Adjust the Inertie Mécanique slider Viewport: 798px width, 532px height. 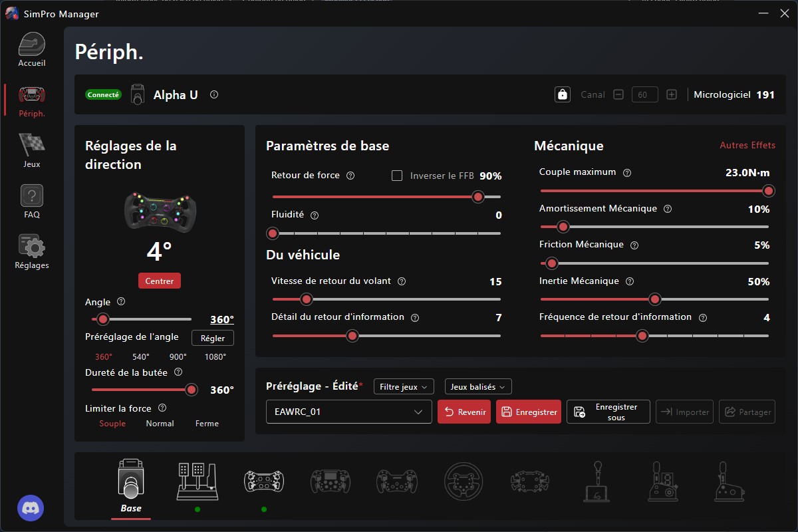(654, 299)
